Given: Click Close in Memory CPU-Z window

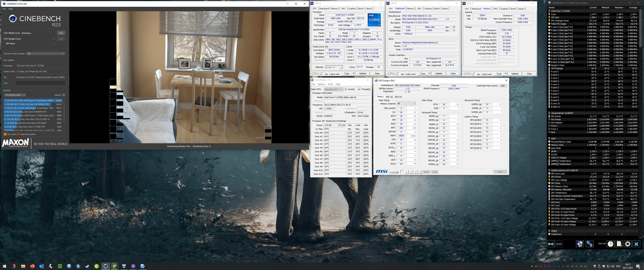Looking at the screenshot, I should click(x=529, y=74).
